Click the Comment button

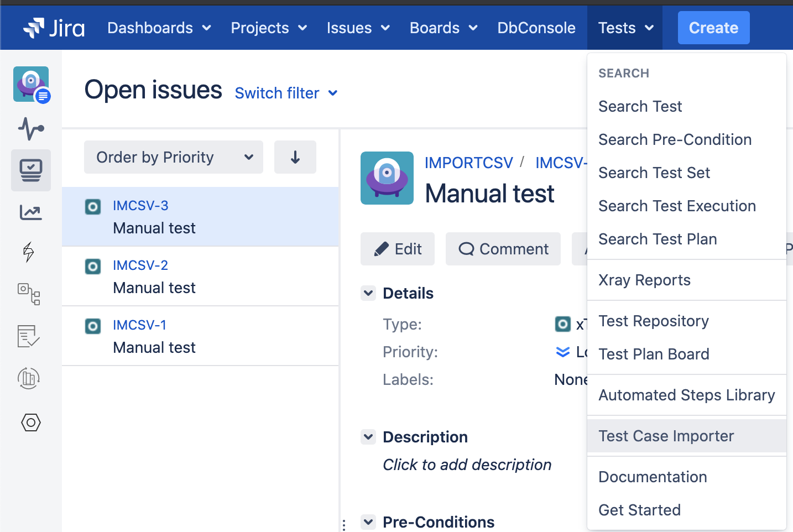(x=503, y=249)
